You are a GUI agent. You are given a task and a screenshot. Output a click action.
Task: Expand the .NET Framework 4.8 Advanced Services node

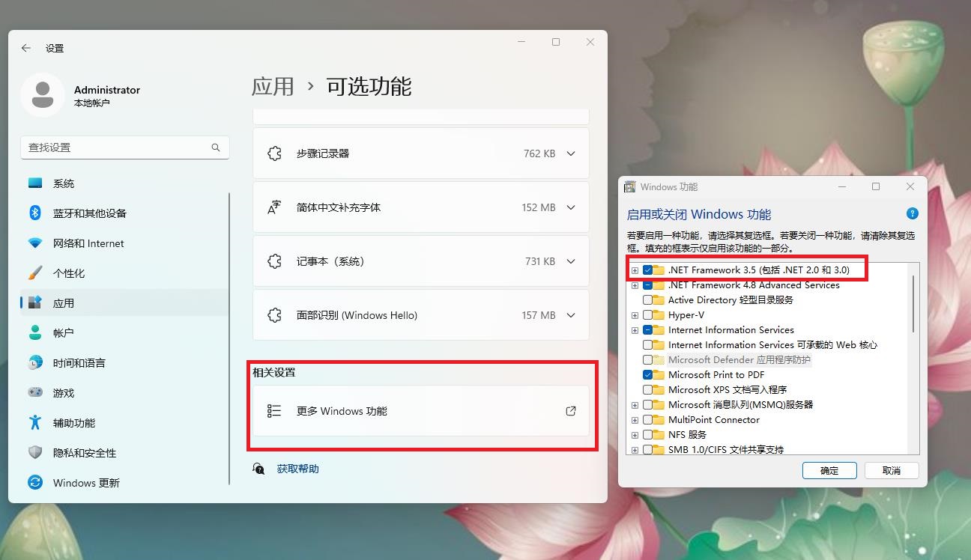635,285
